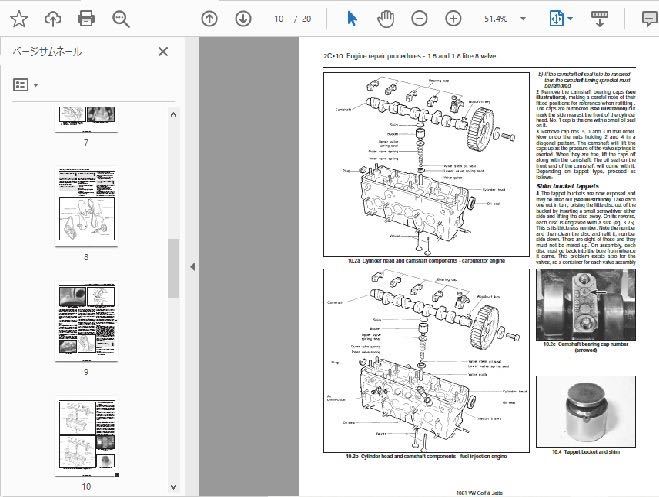Screen dimensions: 659x497
Task: Select the page 8 thumbnail
Action: pyautogui.click(x=86, y=207)
